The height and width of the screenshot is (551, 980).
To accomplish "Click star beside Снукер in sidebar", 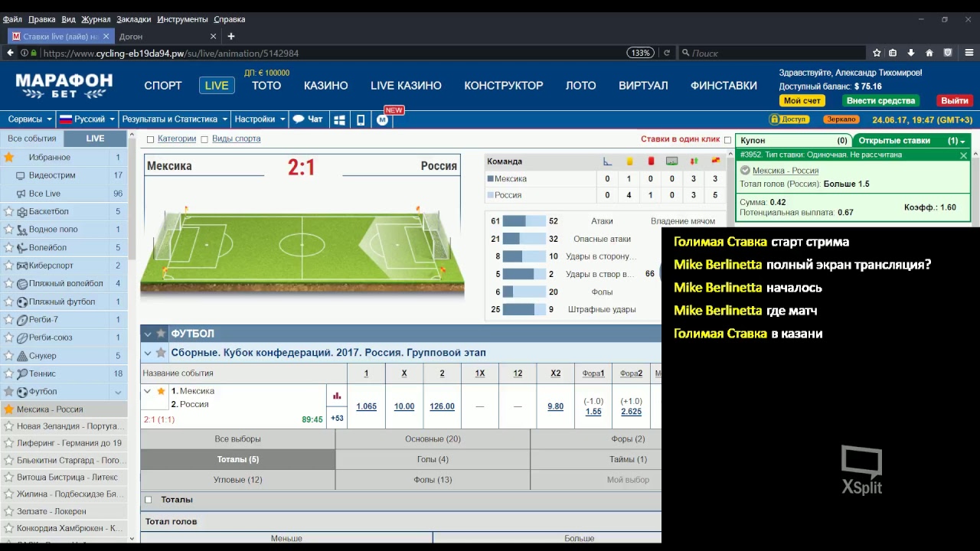I will coord(8,356).
